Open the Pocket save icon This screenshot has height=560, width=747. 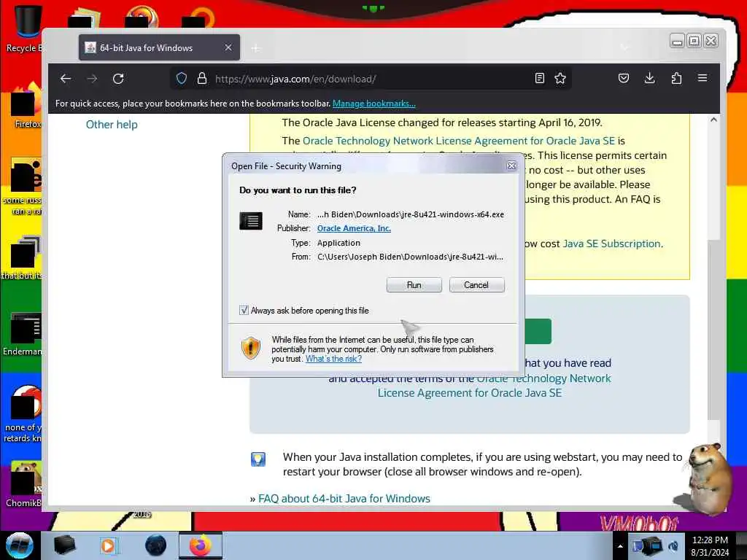pyautogui.click(x=623, y=78)
